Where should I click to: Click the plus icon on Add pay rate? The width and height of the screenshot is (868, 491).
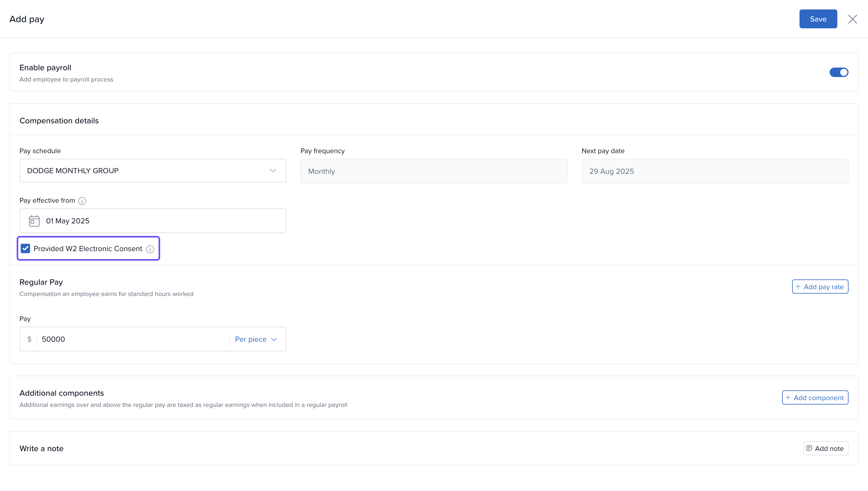(798, 287)
